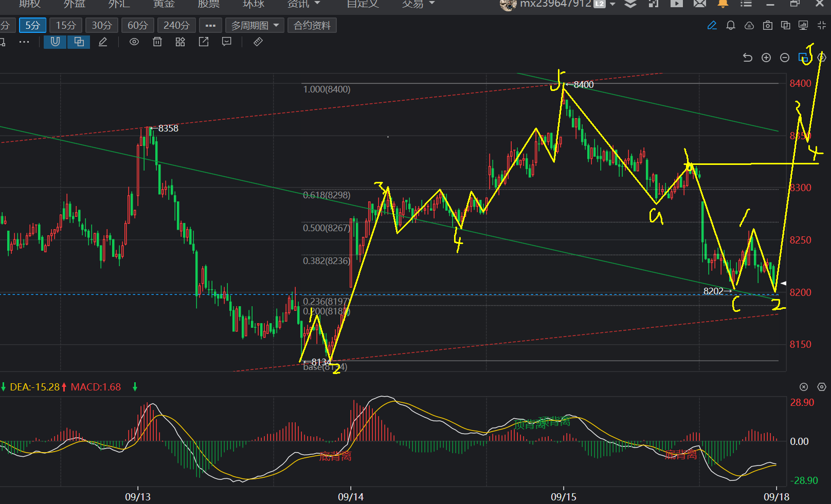831x504 pixels.
Task: Select the 0.618(8298) Fibonacci level label
Action: click(x=327, y=195)
